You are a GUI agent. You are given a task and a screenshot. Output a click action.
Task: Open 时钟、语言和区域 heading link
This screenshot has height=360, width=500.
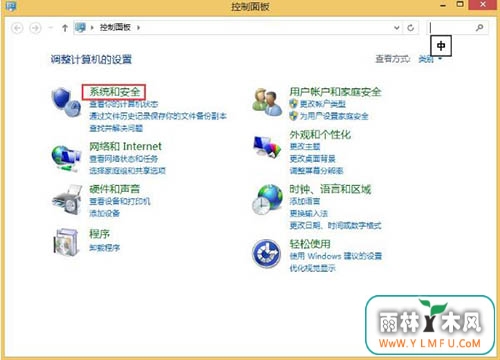(x=330, y=189)
